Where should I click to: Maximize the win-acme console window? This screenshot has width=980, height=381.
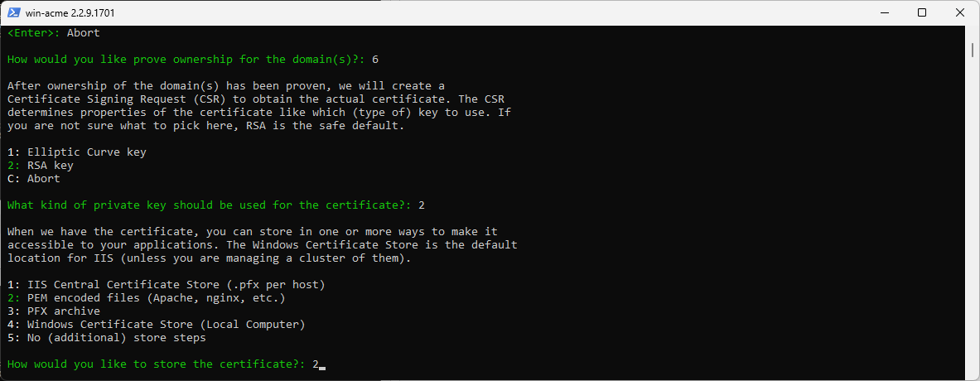click(922, 12)
